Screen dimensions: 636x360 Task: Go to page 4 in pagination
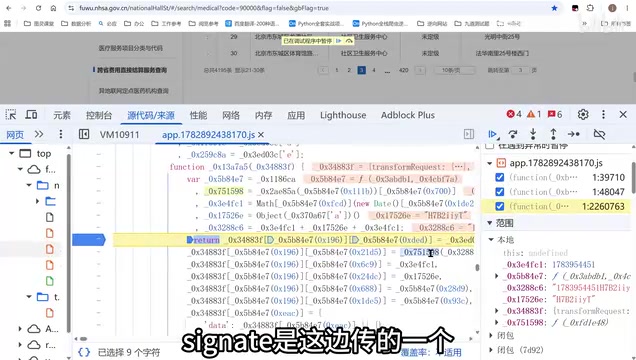[374, 70]
